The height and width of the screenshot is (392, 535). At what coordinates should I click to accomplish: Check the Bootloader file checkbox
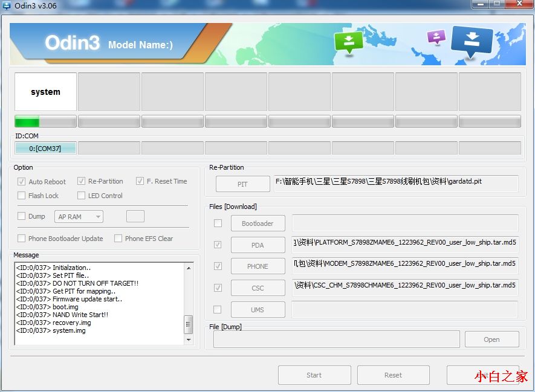(x=218, y=223)
